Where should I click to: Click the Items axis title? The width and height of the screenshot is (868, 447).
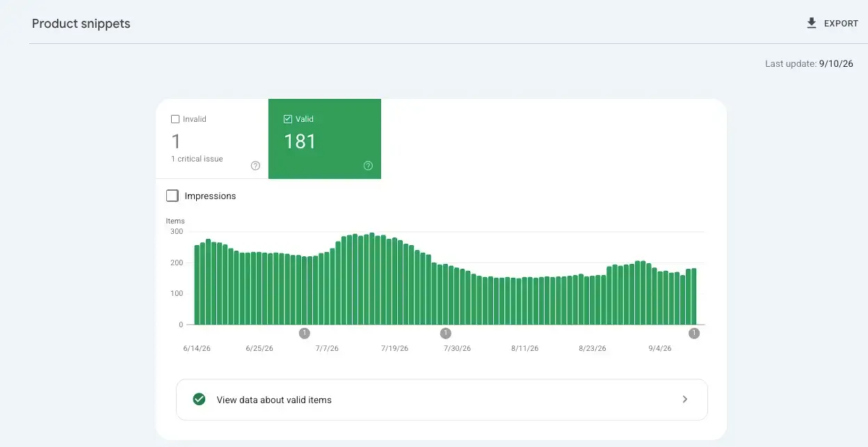coord(175,221)
